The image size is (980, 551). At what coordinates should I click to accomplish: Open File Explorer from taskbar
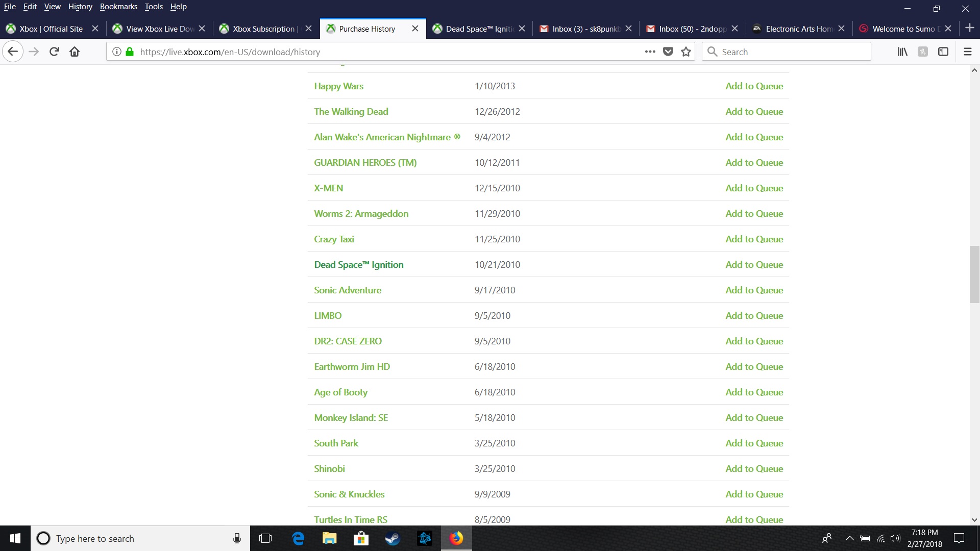[330, 538]
